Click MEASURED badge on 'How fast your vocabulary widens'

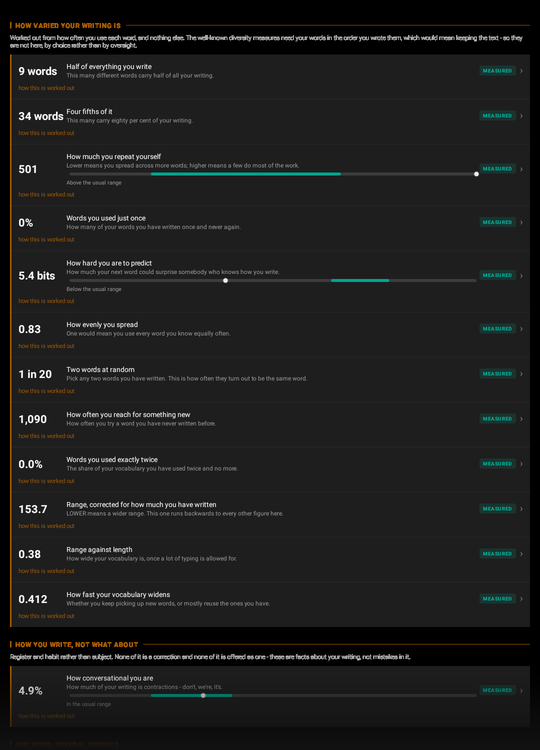coord(497,598)
